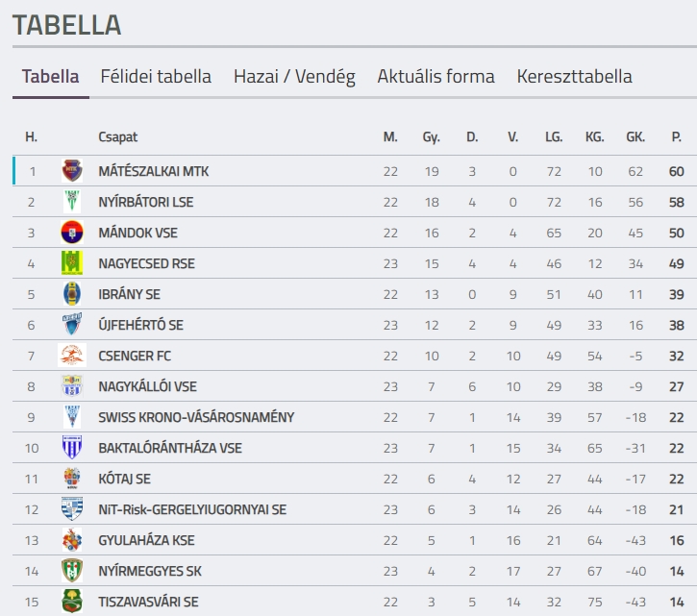This screenshot has height=616, width=697.
Task: Click the Mándok VSE team logo
Action: pos(72,233)
